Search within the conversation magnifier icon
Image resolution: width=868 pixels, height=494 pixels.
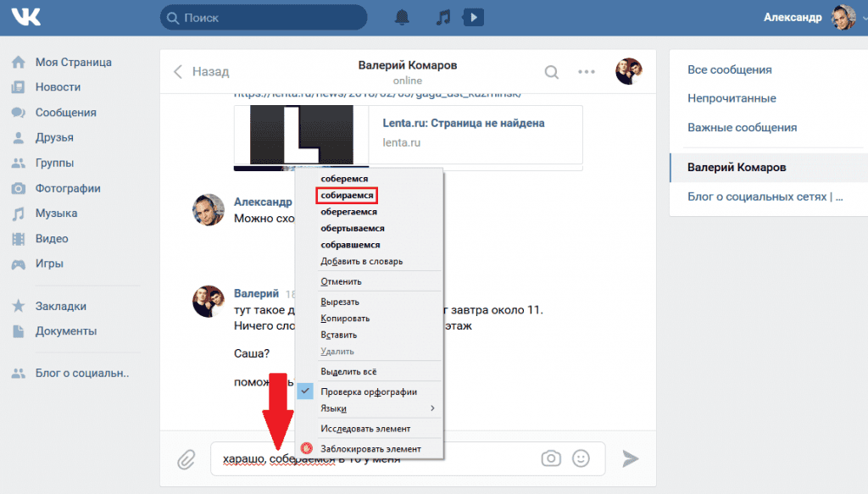[551, 72]
